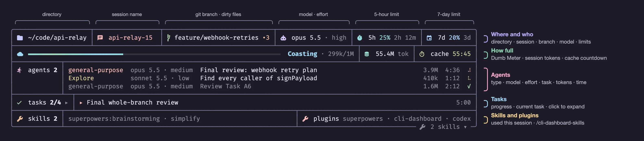Click the superpowers:brainstorming skill
644x141 pixels.
[114, 119]
